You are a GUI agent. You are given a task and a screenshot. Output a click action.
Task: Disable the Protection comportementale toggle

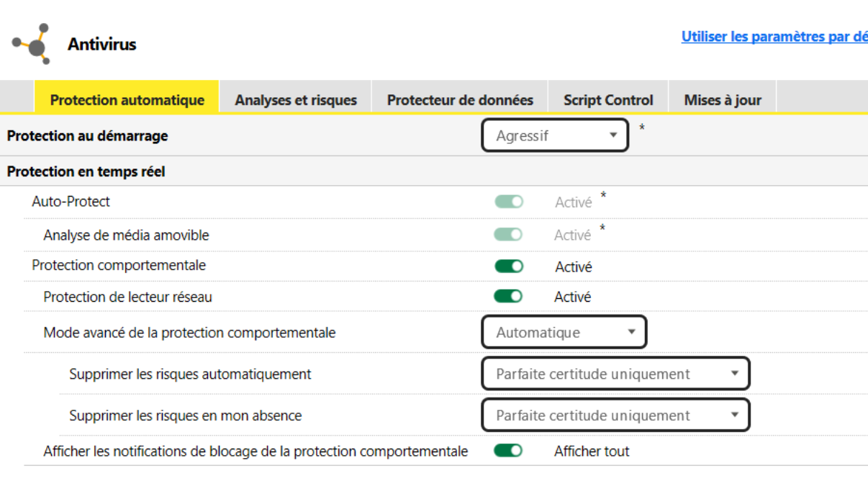tap(509, 266)
